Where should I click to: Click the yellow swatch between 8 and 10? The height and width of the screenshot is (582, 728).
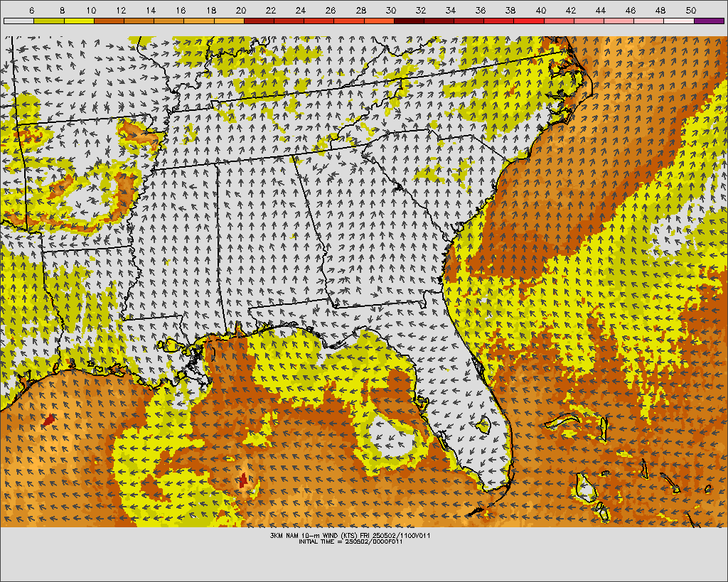[x=79, y=21]
